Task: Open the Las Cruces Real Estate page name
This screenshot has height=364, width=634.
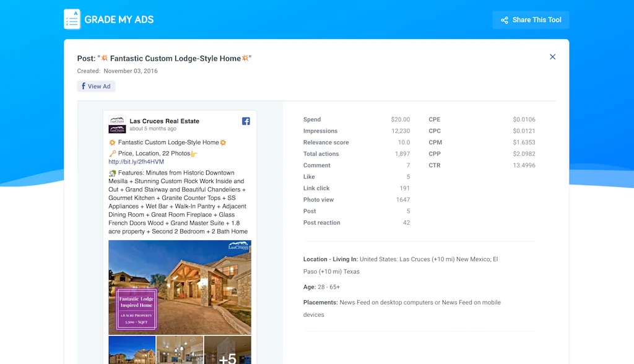Action: (x=164, y=121)
